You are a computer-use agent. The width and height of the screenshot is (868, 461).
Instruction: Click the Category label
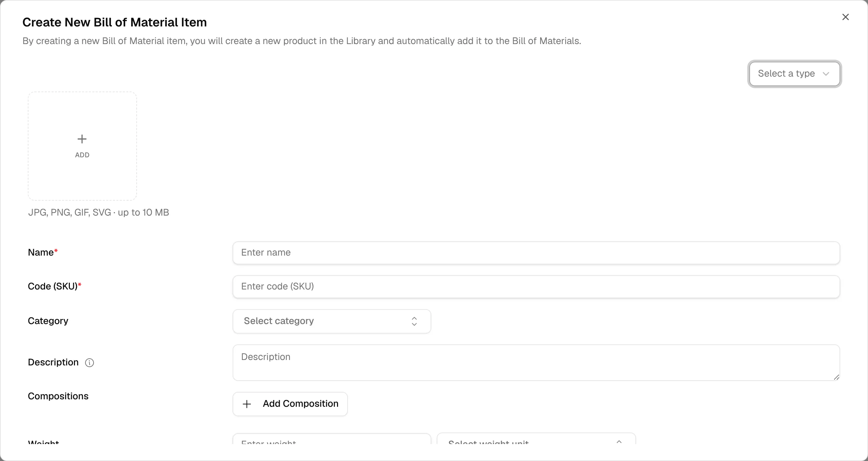pyautogui.click(x=48, y=321)
